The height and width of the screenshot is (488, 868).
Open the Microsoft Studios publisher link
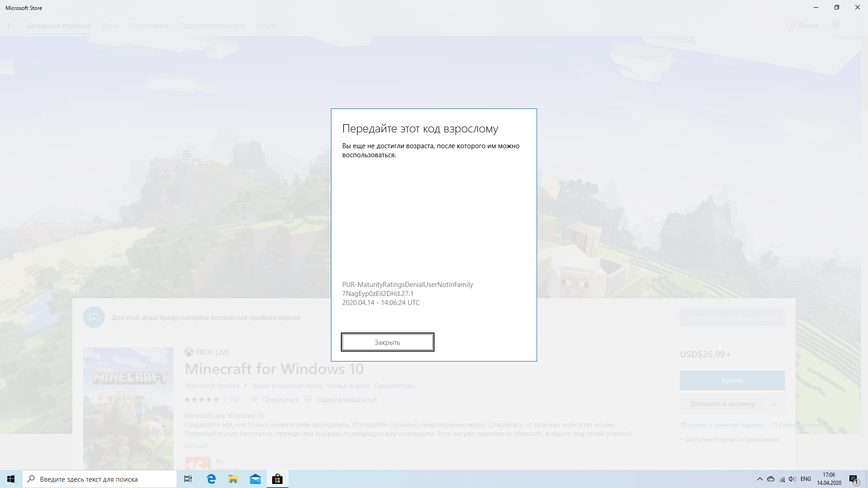(x=212, y=386)
